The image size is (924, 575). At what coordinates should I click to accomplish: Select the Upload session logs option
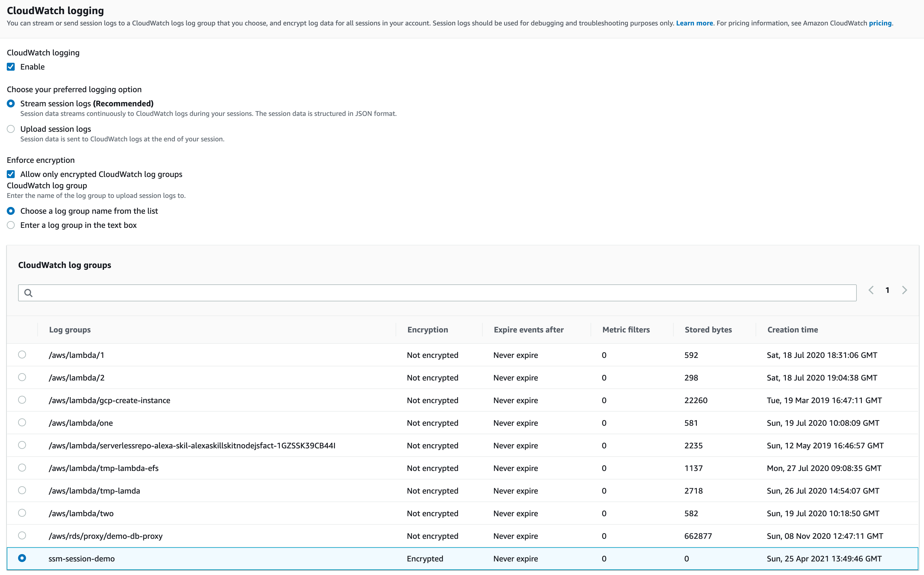[11, 129]
